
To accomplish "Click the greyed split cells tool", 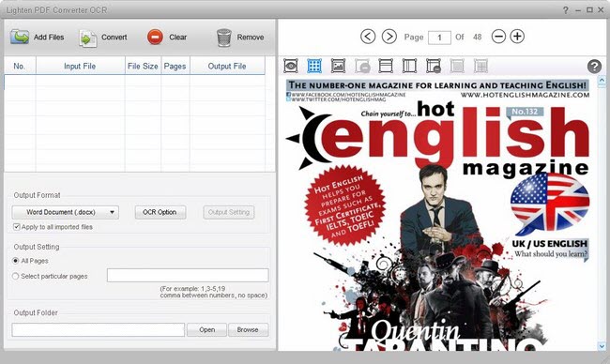I will [480, 66].
